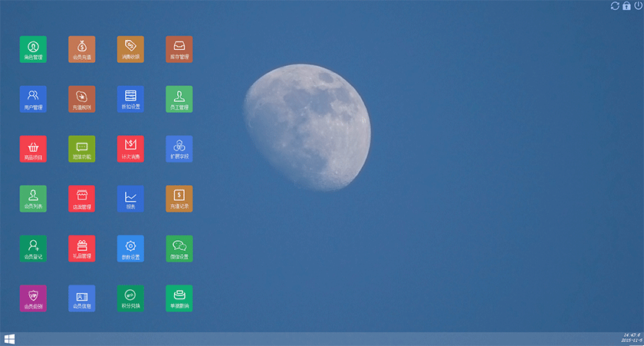This screenshot has width=644, height=346.
Task: Launch 计次消费 per-use consumption
Action: pyautogui.click(x=130, y=149)
